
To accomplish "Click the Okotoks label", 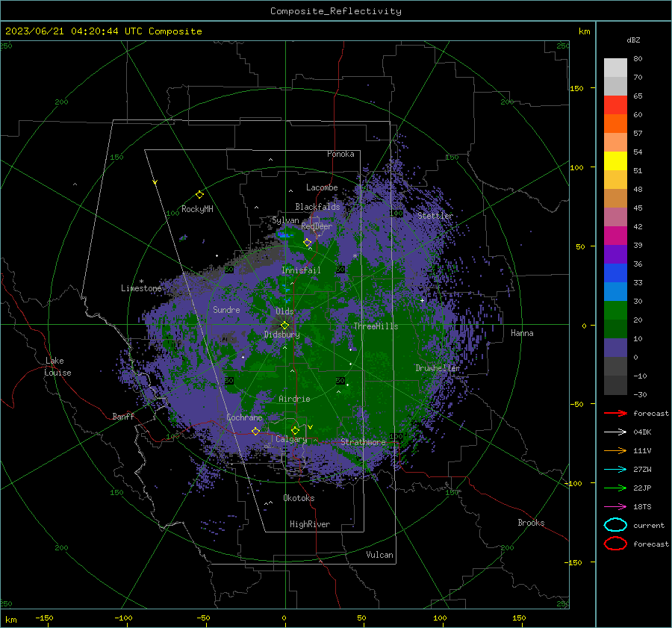I will 299,498.
